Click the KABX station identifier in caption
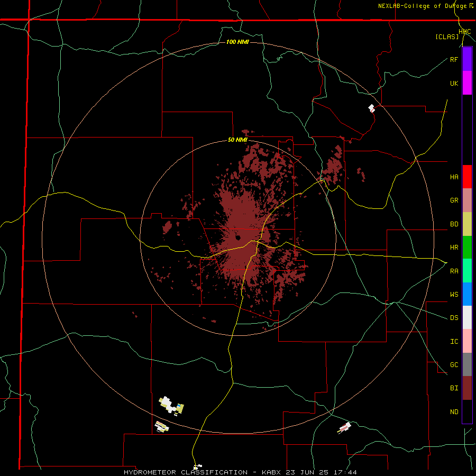 click(x=271, y=472)
